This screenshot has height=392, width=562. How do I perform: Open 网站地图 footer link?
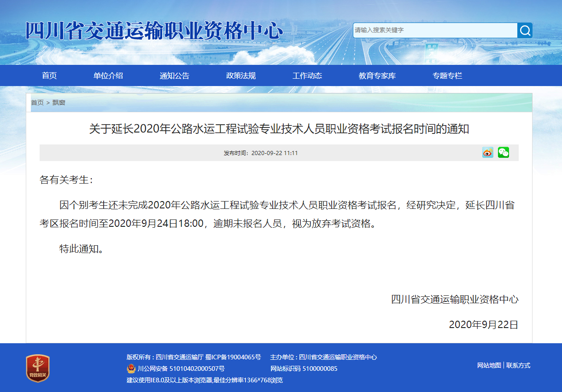click(489, 365)
